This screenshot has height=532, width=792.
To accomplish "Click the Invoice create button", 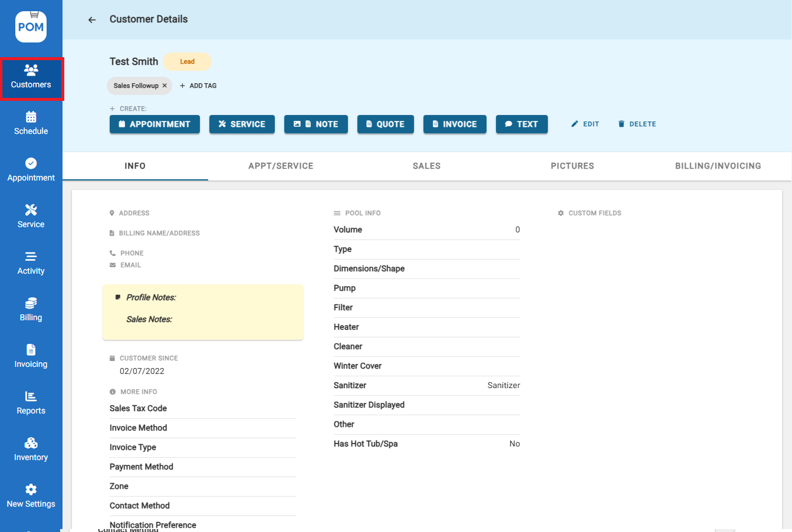I will [454, 124].
